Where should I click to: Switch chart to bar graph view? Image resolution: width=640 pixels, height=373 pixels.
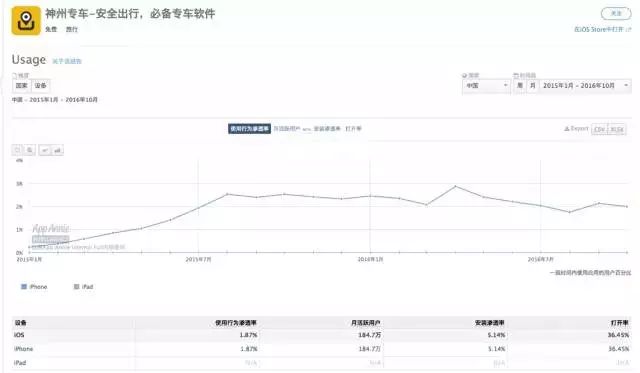tap(58, 150)
